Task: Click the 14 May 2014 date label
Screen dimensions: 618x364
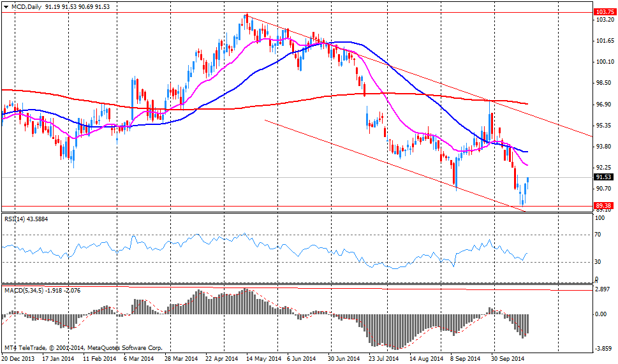Action: [264, 359]
